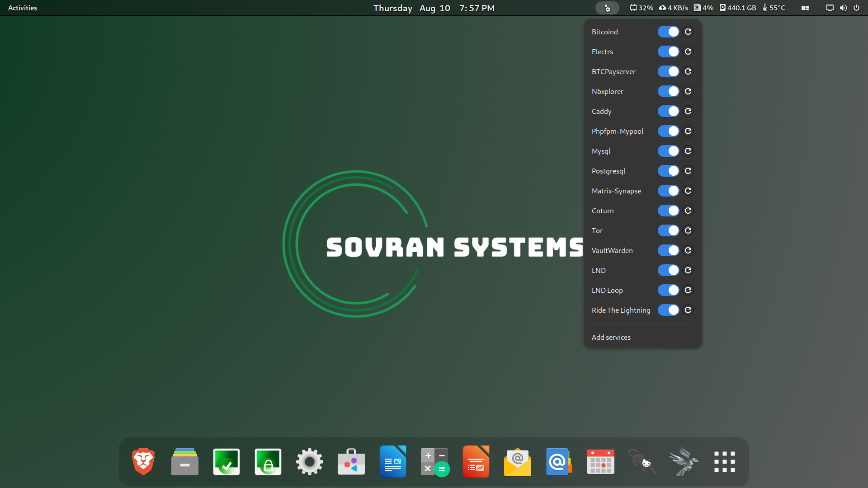Viewport: 868px width, 488px height.
Task: Open Settings gear from the dock
Action: [310, 462]
